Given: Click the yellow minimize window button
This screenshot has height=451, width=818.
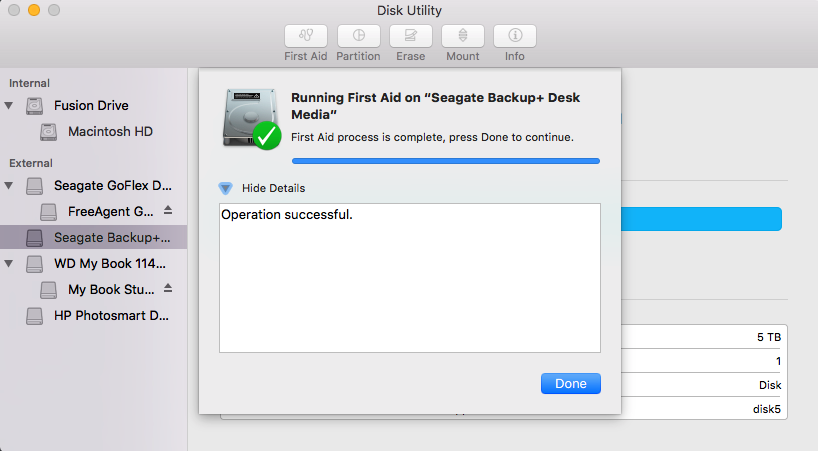Looking at the screenshot, I should pyautogui.click(x=34, y=10).
